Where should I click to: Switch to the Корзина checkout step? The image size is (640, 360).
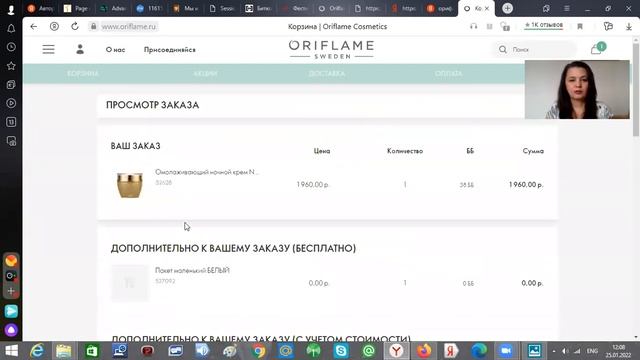point(83,73)
